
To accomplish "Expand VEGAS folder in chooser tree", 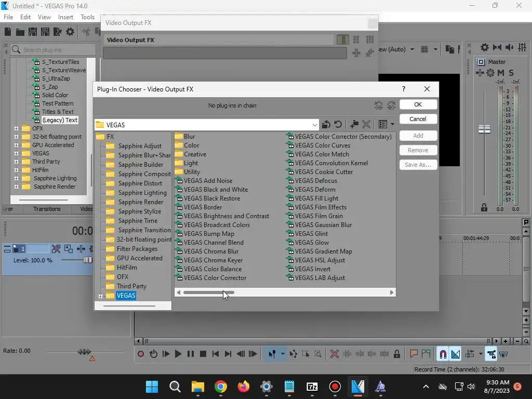I will tap(100, 296).
